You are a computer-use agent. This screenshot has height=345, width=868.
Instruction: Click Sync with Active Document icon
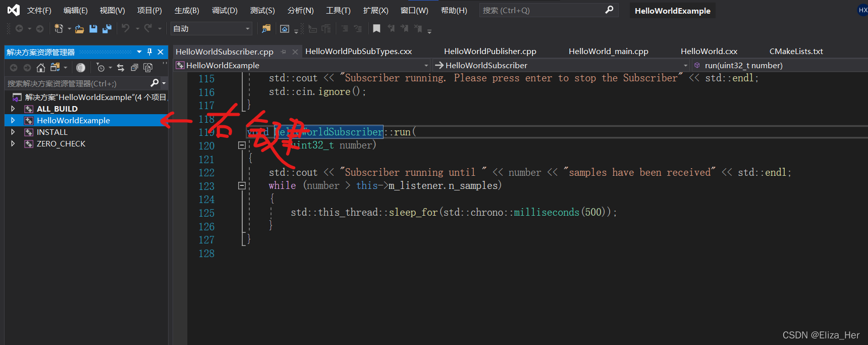[x=121, y=68]
